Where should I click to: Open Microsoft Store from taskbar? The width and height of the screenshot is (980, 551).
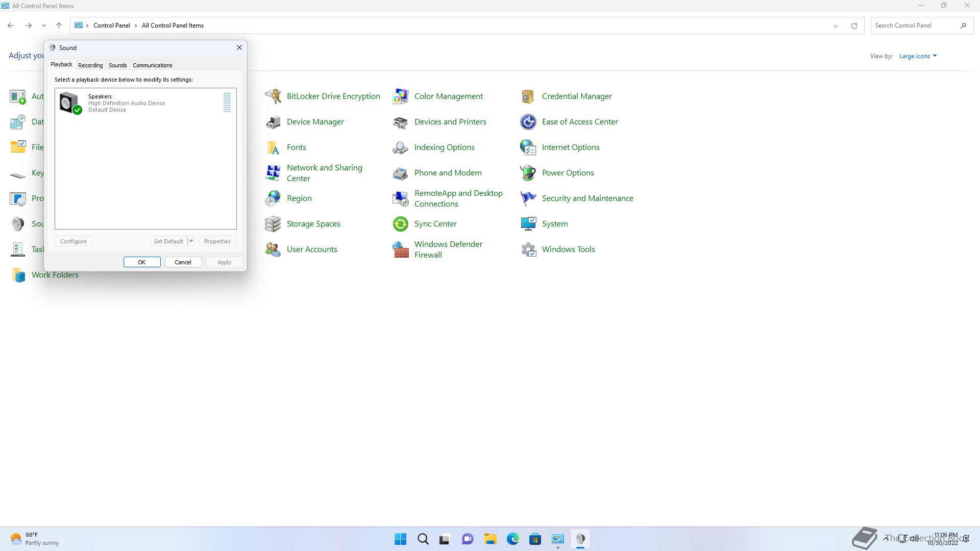tap(535, 539)
